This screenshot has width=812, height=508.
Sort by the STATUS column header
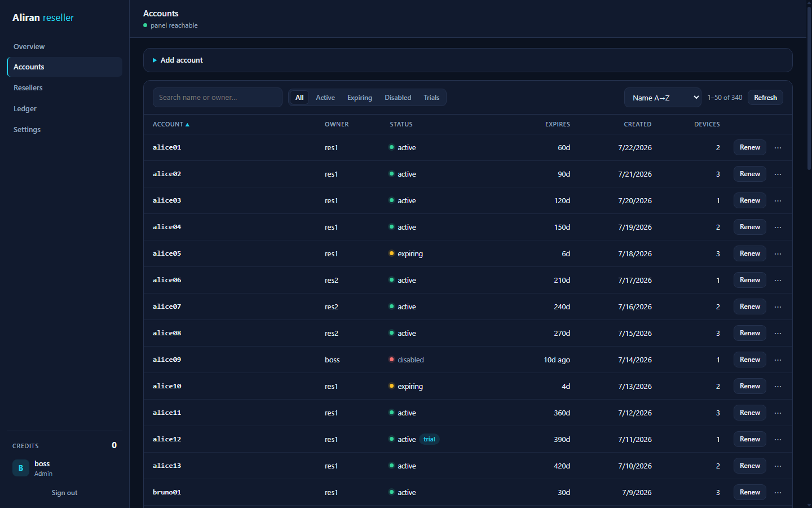(x=401, y=124)
